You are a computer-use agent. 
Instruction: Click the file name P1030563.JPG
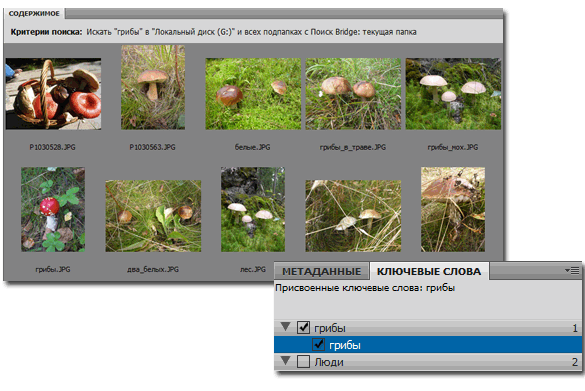point(153,147)
